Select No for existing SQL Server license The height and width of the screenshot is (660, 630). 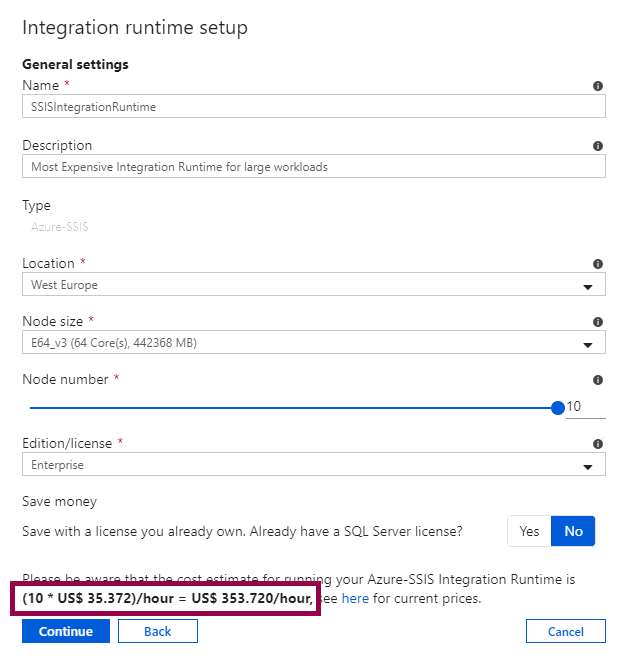[x=573, y=531]
